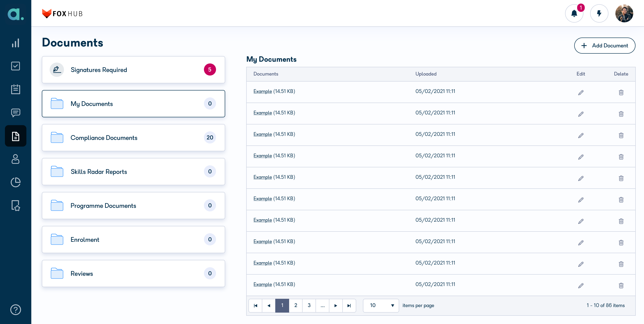The height and width of the screenshot is (324, 644).
Task: Edit the first row document with pencil
Action: click(x=581, y=93)
